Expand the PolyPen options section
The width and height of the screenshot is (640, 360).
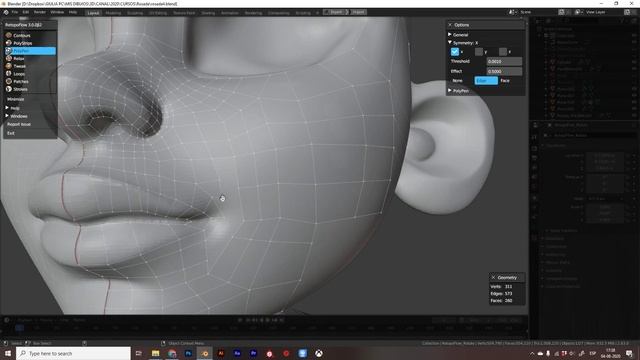458,91
